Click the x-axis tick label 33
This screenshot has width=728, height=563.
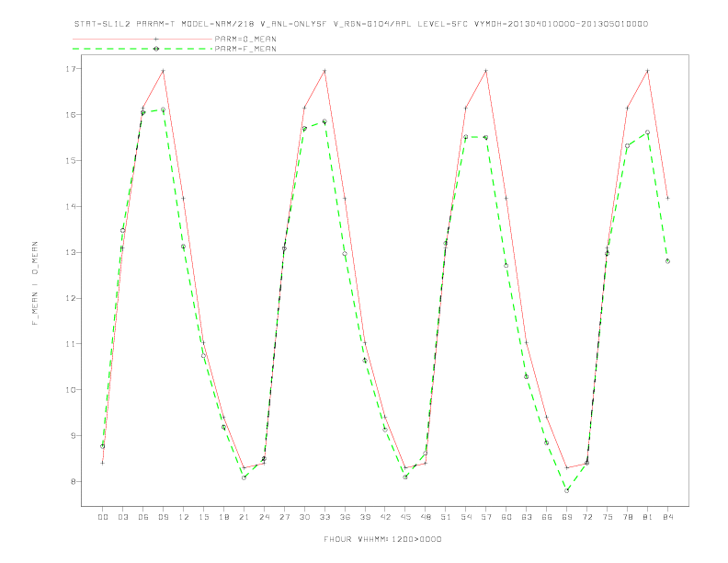(x=324, y=517)
